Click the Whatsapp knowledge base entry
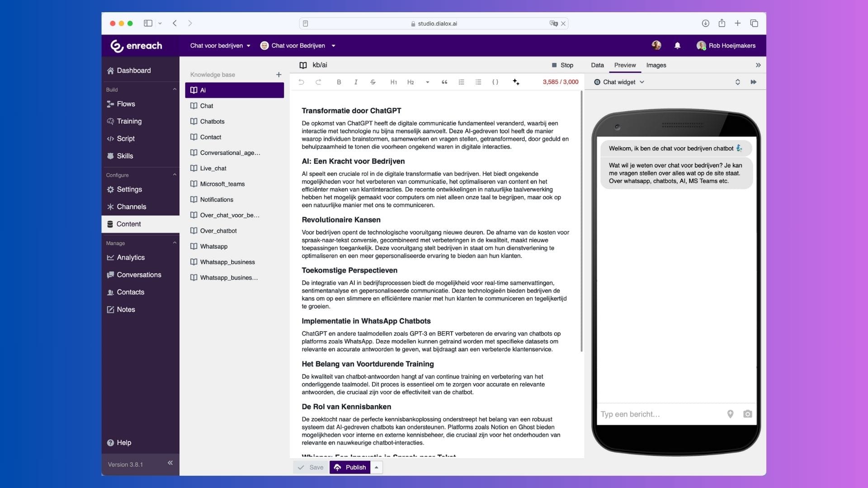This screenshot has height=488, width=868. pos(213,246)
